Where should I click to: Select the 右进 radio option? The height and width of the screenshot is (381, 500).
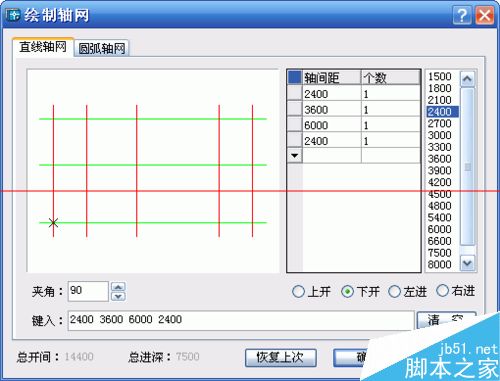point(456,291)
